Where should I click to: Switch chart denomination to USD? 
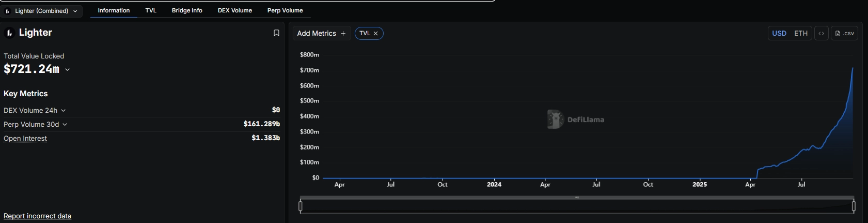pyautogui.click(x=779, y=33)
